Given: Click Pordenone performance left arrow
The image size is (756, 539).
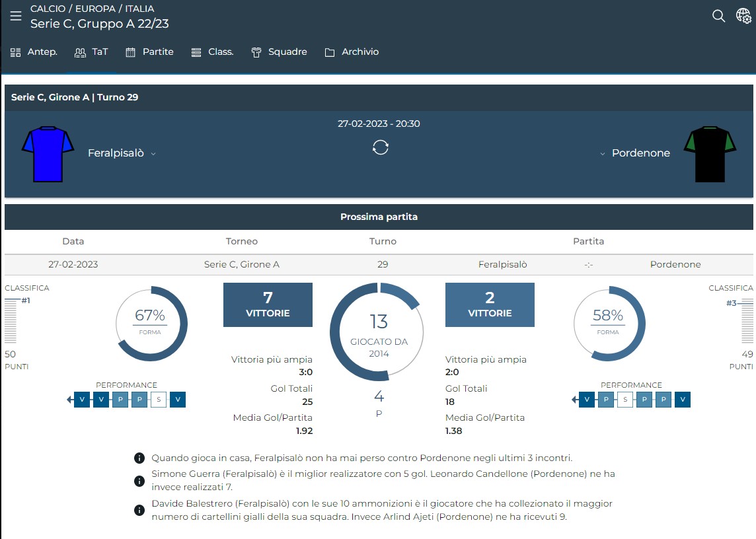Looking at the screenshot, I should pyautogui.click(x=574, y=400).
